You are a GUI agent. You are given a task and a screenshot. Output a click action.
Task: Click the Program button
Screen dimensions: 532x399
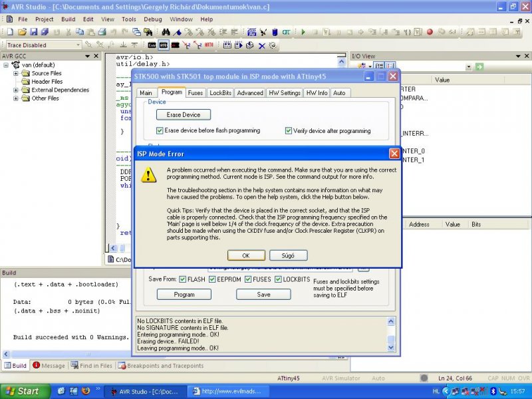(x=184, y=295)
